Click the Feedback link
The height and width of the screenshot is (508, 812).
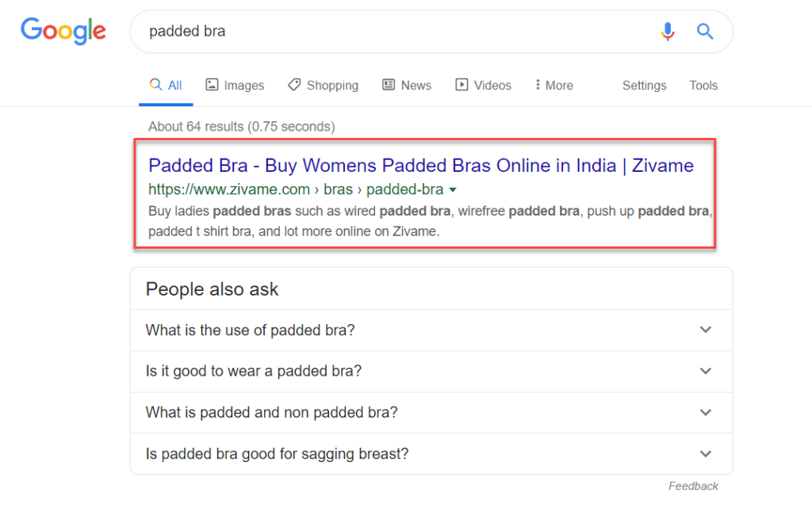[693, 487]
